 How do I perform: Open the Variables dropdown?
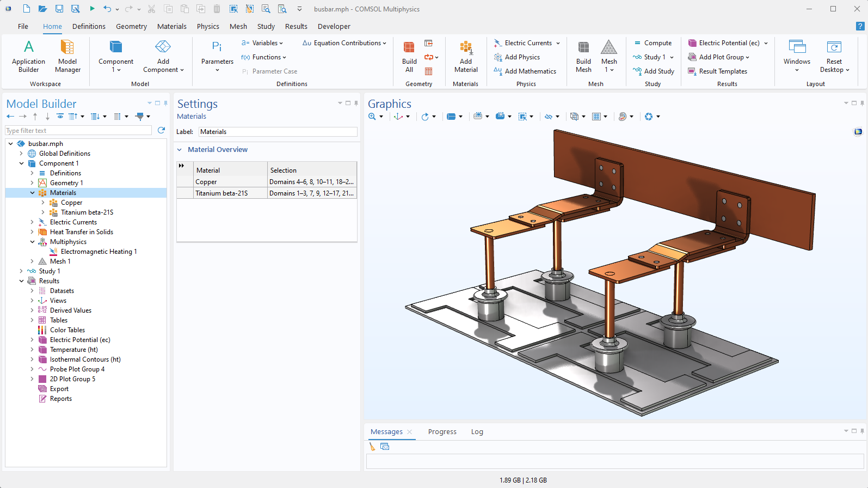pos(262,43)
